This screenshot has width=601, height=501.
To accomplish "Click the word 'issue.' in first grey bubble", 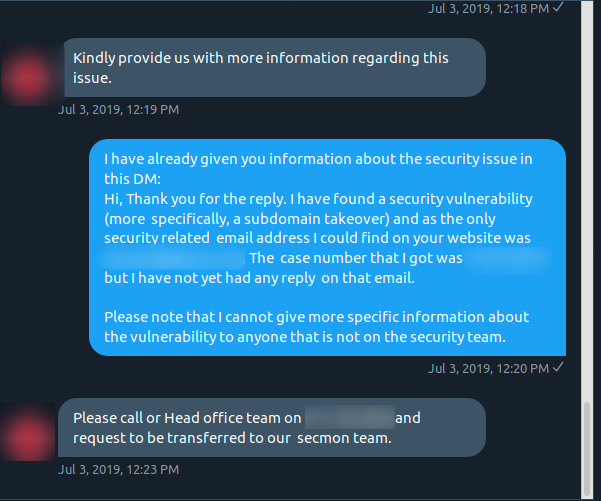I will (x=92, y=78).
